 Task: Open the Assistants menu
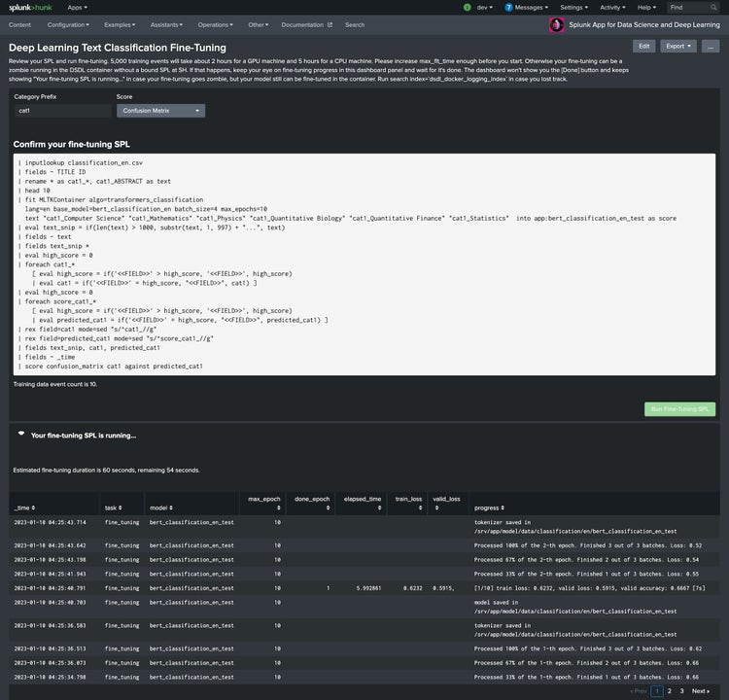click(x=167, y=24)
